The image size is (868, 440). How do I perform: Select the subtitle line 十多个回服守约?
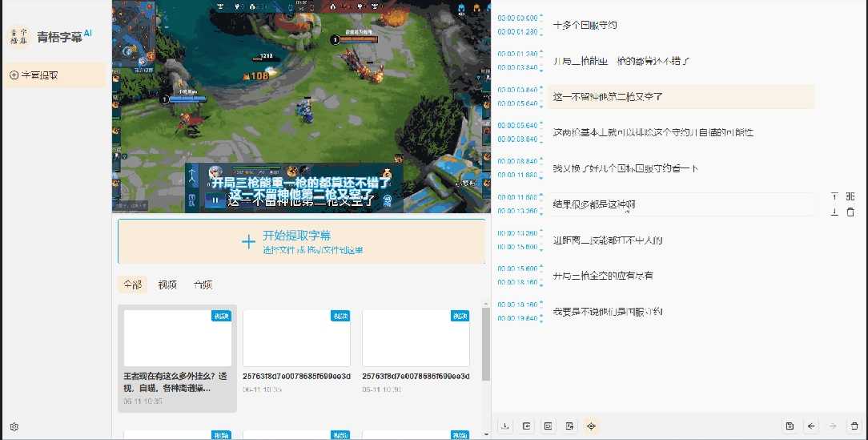click(x=585, y=25)
